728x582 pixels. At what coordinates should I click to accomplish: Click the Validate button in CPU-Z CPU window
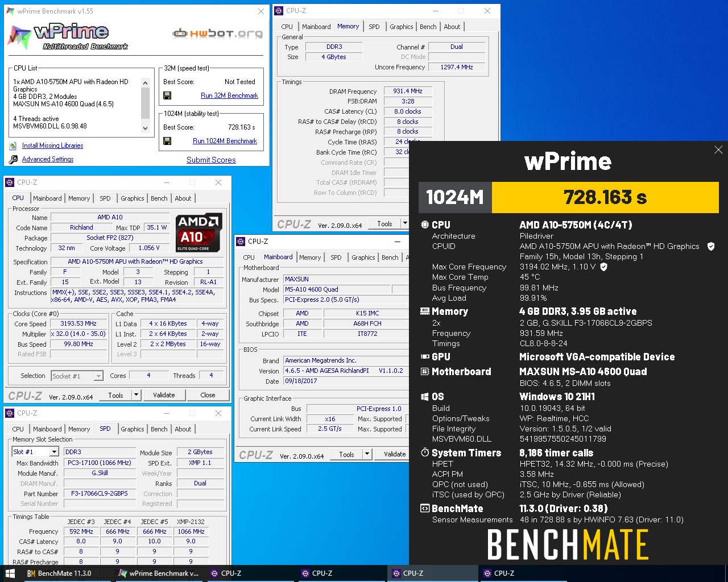[x=164, y=395]
